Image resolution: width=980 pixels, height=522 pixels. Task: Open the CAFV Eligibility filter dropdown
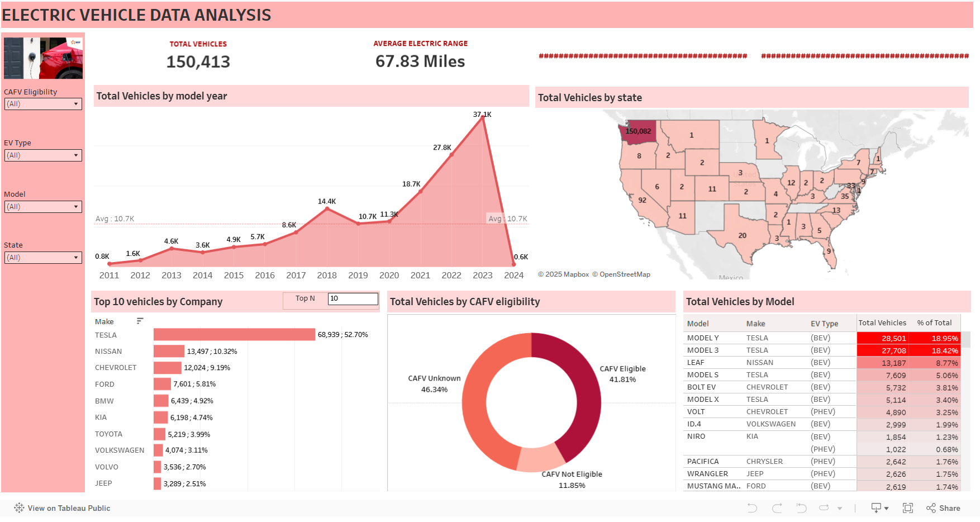pos(43,104)
